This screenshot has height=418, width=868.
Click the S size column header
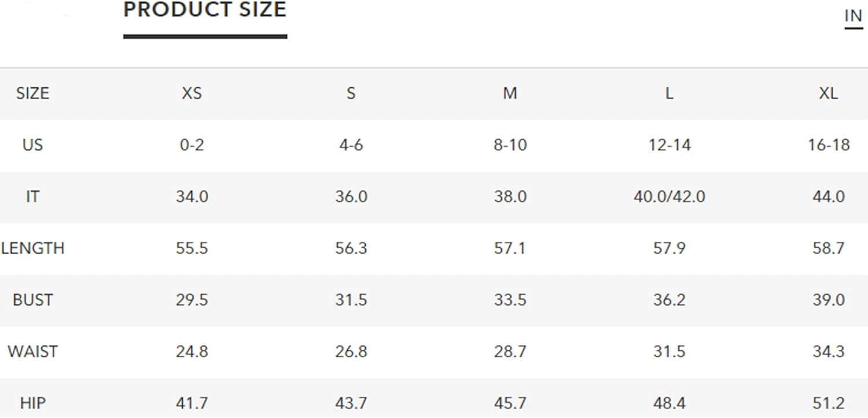click(x=351, y=93)
